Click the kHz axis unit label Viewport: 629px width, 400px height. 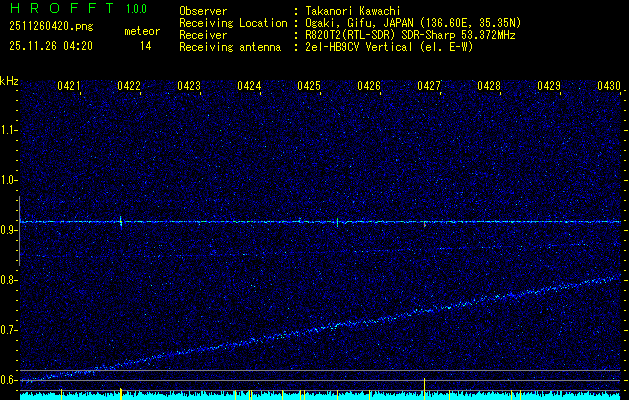[x=9, y=80]
